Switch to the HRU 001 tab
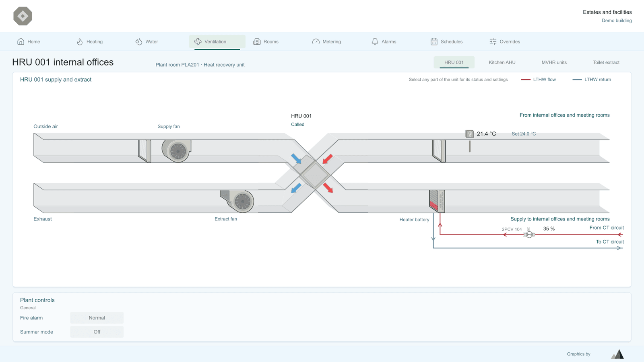644x362 pixels. 454,62
